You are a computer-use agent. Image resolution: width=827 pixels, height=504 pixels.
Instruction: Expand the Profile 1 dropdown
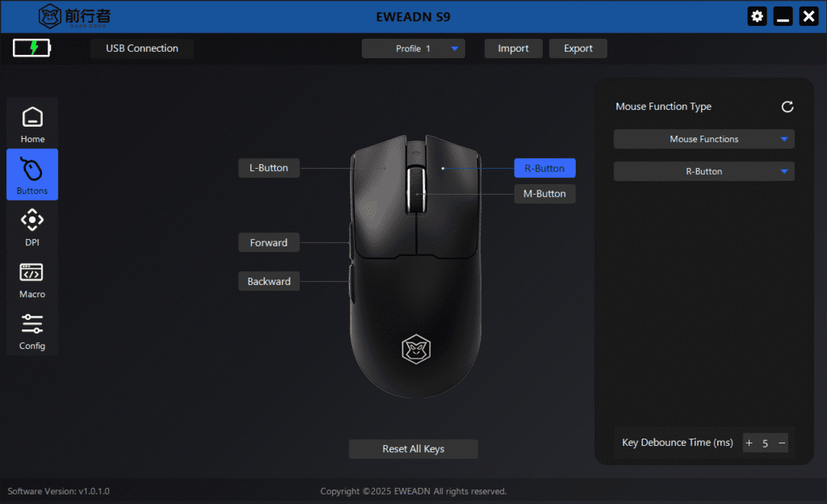pos(413,48)
